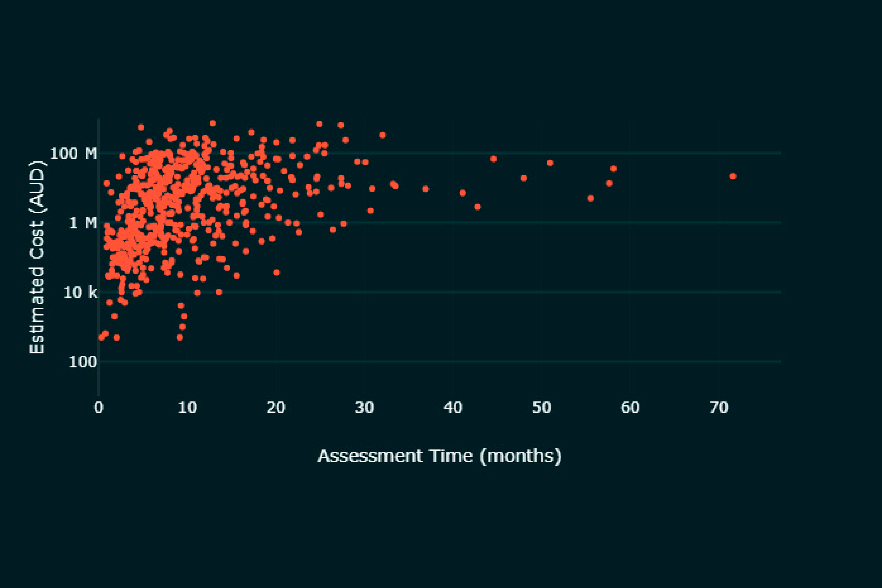Click the data point at about 48 months
The height and width of the screenshot is (588, 882).
[524, 178]
